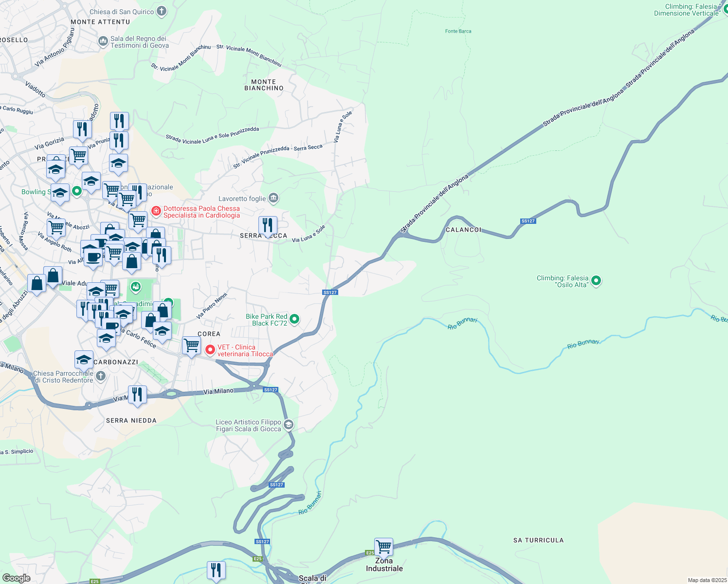This screenshot has height=584, width=728.
Task: Select the shopping bag pin near Viale Adua
Action: pos(53,275)
